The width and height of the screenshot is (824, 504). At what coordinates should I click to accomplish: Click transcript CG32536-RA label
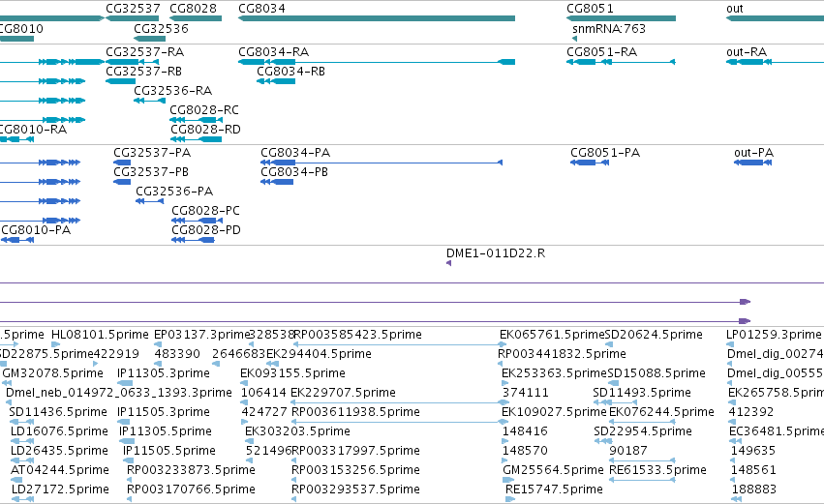173,91
